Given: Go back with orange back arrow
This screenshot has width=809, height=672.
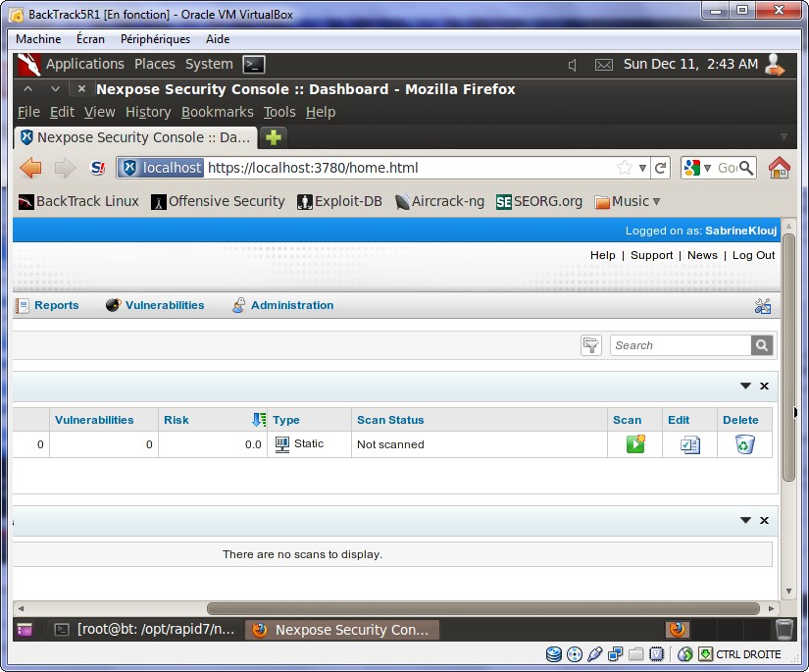Looking at the screenshot, I should point(31,169).
